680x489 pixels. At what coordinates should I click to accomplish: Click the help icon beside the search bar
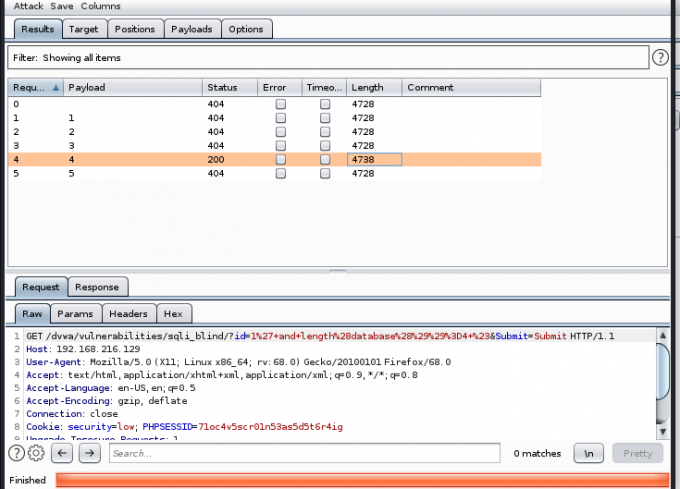click(16, 453)
